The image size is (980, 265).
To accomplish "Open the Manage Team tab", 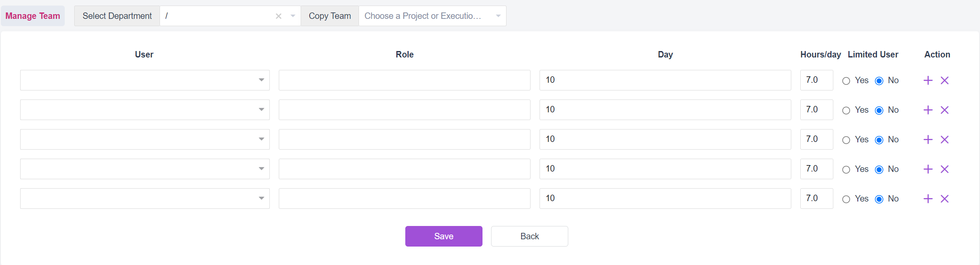I will 33,16.
